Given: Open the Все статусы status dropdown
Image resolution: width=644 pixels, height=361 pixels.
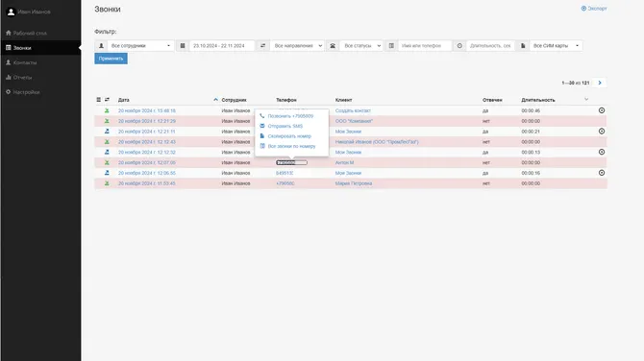Looking at the screenshot, I should point(361,46).
